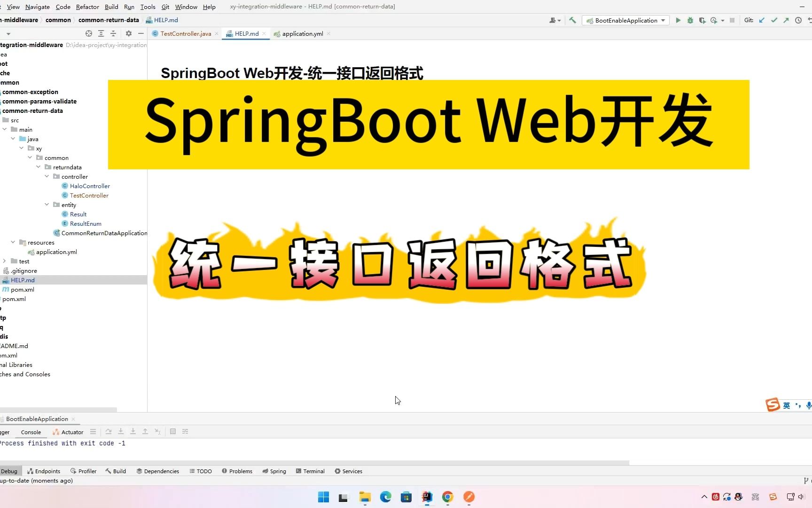
Task: Open the Problems tool window
Action: coord(237,471)
